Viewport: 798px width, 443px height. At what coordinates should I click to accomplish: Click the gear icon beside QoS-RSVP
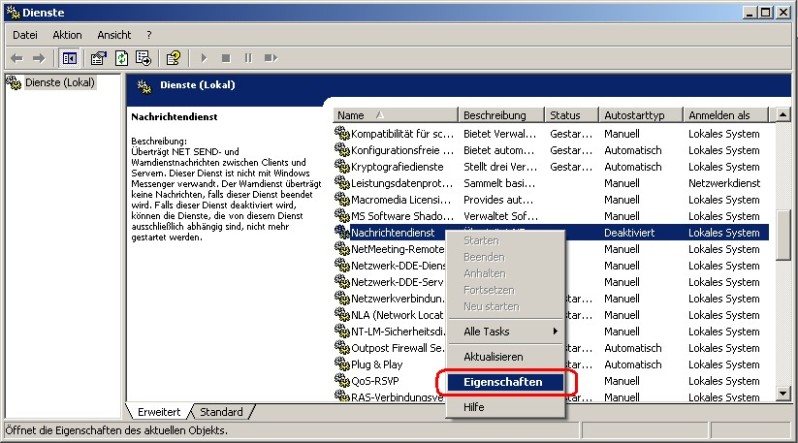(x=342, y=381)
